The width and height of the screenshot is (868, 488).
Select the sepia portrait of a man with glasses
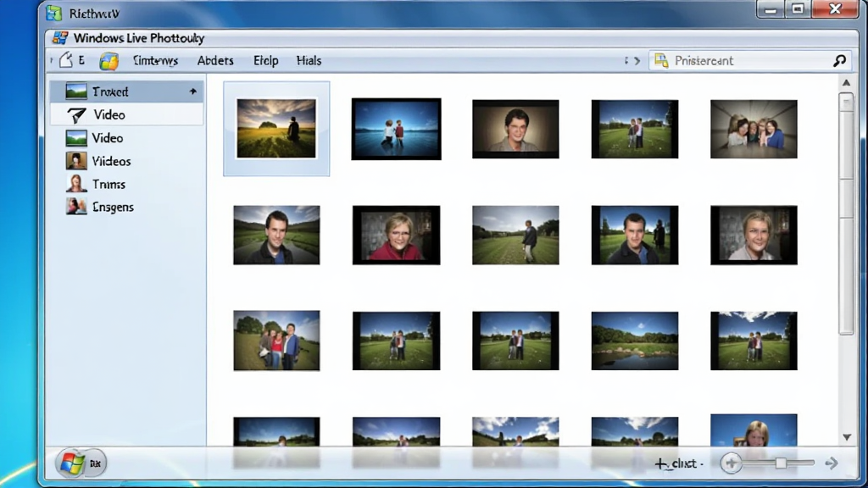click(515, 129)
